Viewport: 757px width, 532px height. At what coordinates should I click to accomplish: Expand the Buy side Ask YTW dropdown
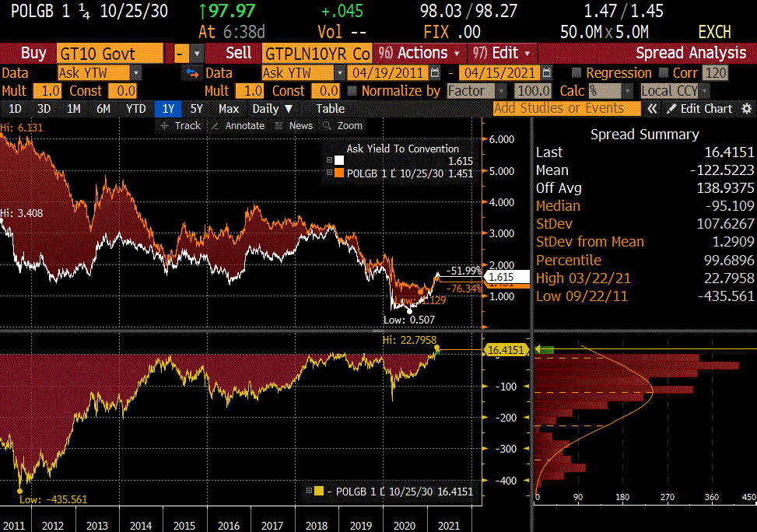[x=136, y=72]
